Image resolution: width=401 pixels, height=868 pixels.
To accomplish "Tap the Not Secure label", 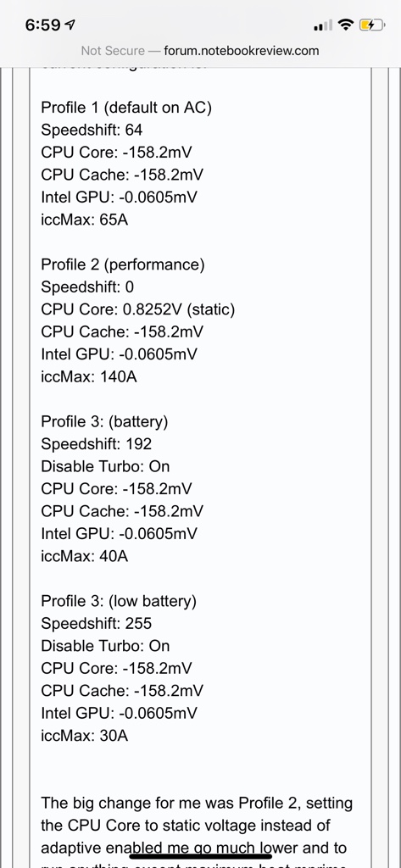I will point(113,51).
